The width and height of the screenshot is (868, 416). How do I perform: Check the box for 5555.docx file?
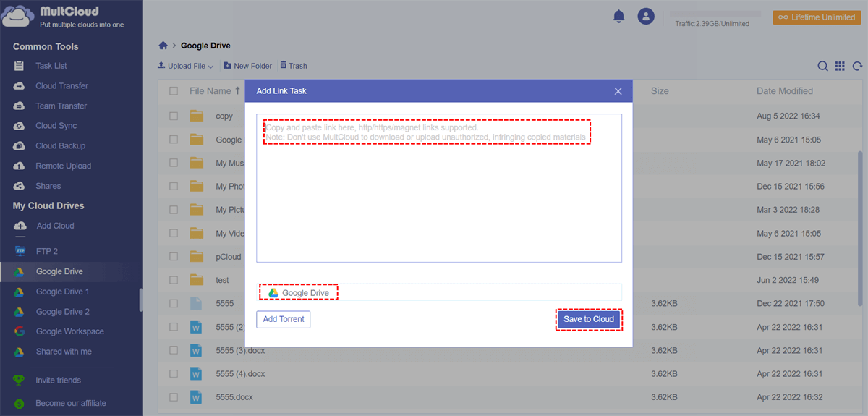tap(174, 397)
